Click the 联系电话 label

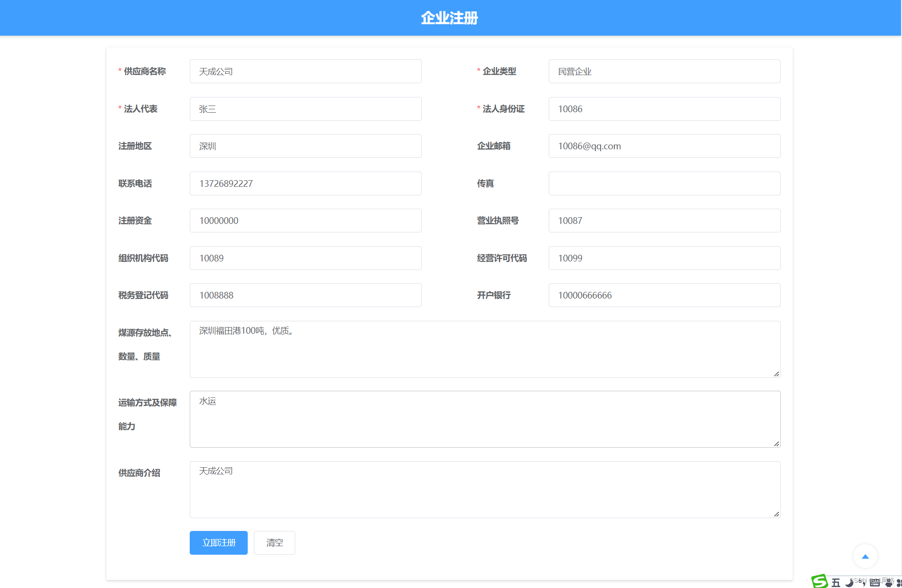coord(135,183)
